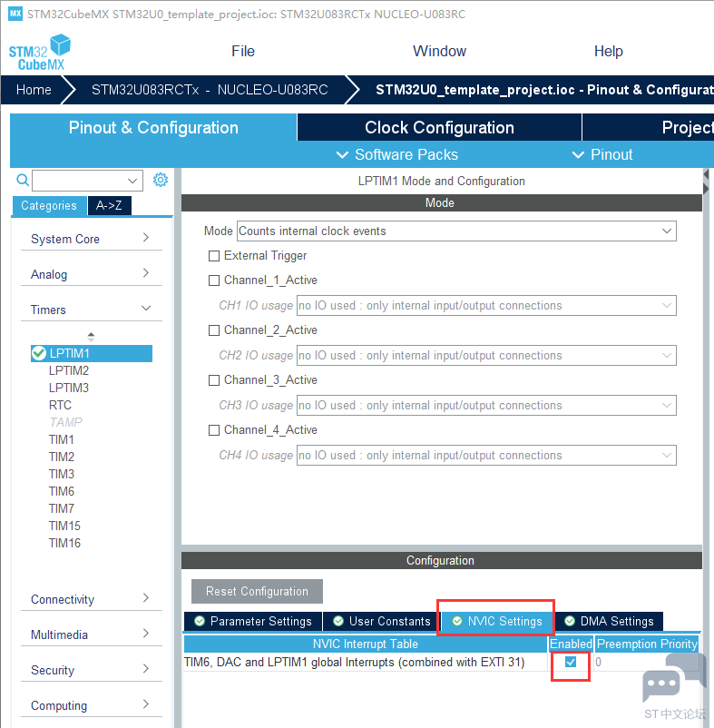Select TIM3 in the Timers list

coord(62,474)
